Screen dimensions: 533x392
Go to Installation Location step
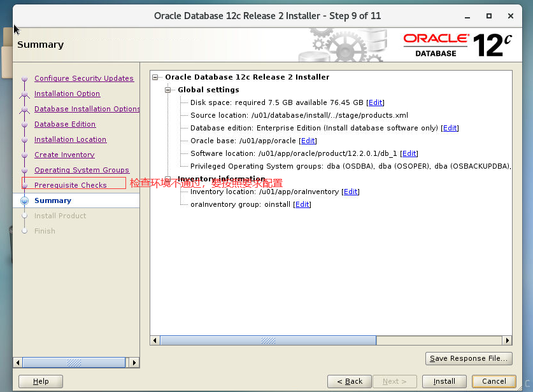[x=70, y=139]
